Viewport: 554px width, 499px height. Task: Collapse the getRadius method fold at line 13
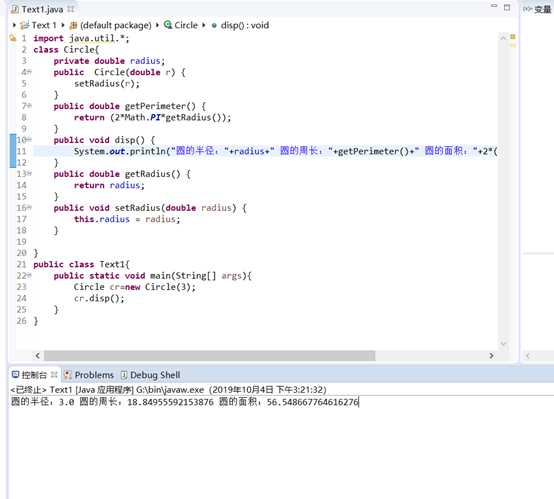[x=30, y=174]
